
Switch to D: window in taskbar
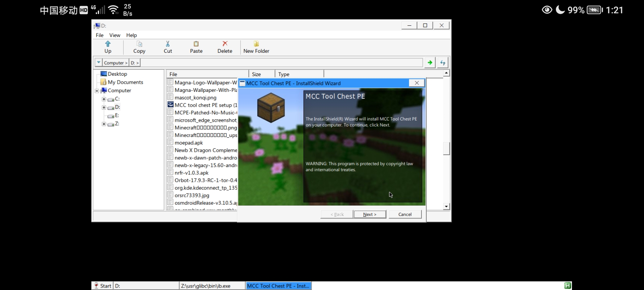pos(146,286)
